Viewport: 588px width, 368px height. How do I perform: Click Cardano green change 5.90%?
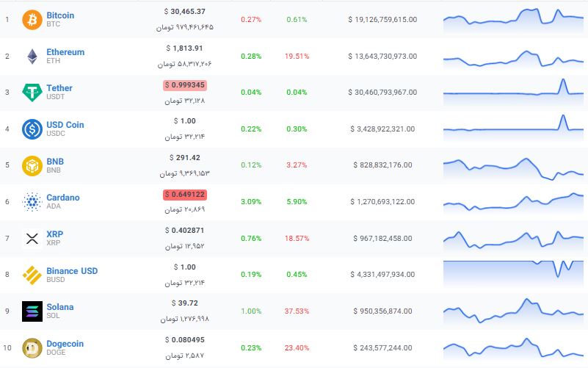pos(297,202)
